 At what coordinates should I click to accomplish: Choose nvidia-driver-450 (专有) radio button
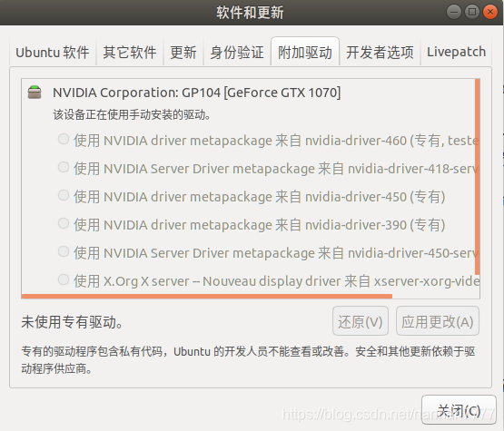click(64, 195)
